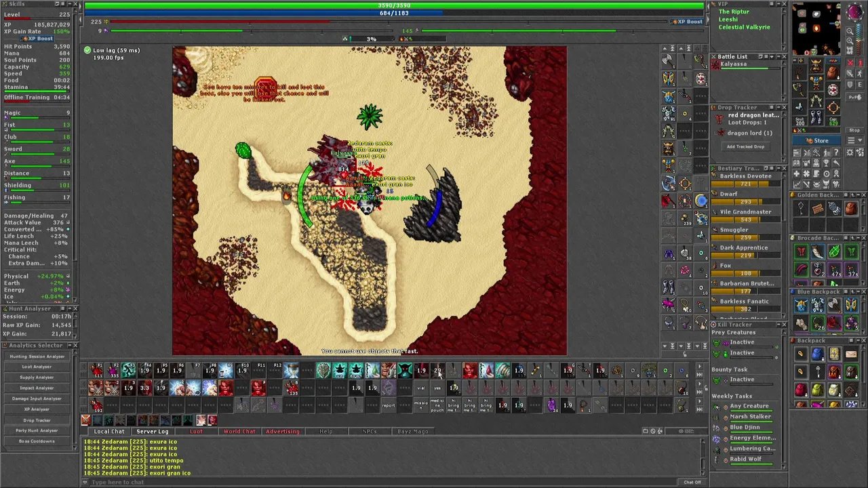Minimize the Brocade Backpack panel
This screenshot has width=868, height=488.
(858, 238)
